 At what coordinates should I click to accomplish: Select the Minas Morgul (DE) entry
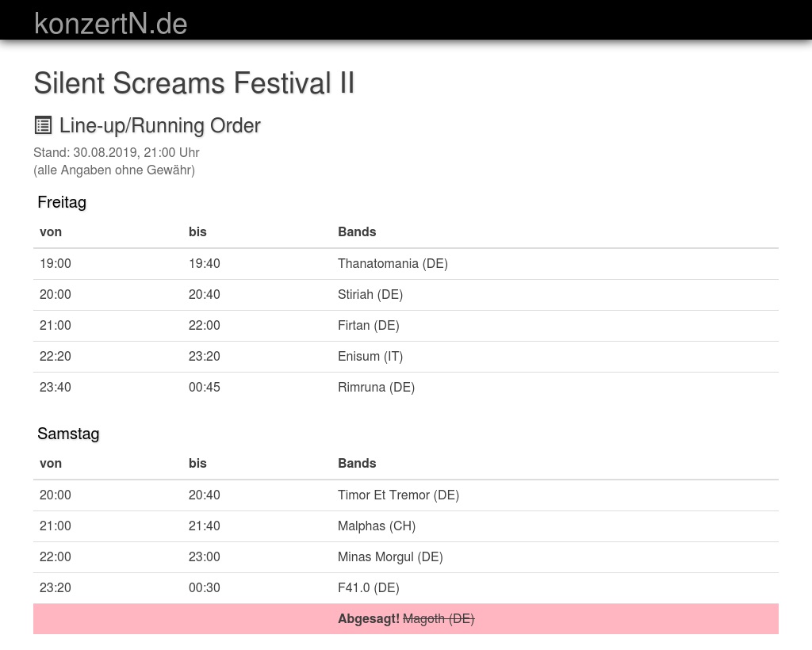click(x=390, y=556)
